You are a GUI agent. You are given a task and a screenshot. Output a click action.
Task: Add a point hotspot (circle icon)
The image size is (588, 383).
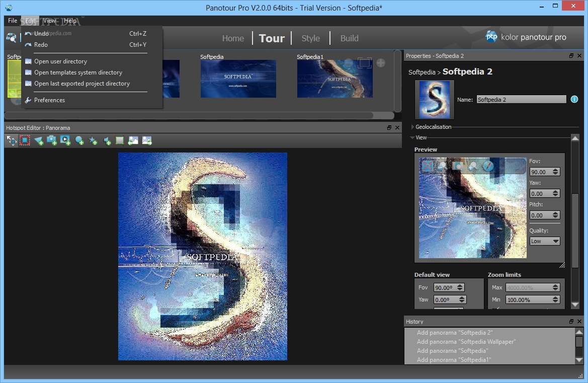pos(79,141)
